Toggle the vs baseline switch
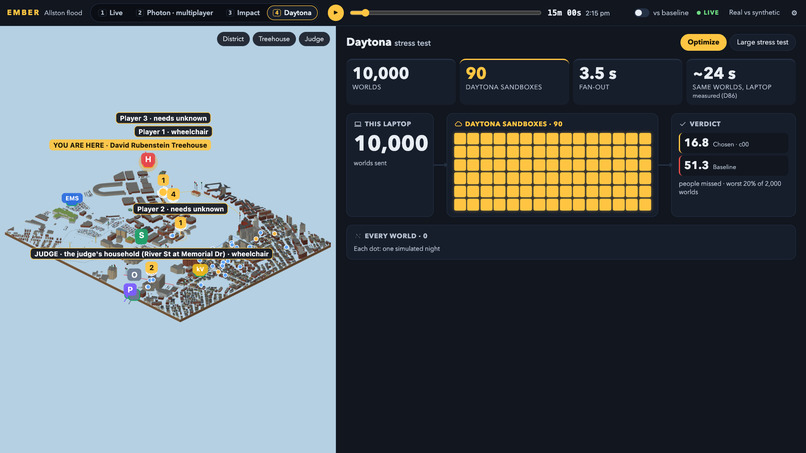 coord(640,13)
